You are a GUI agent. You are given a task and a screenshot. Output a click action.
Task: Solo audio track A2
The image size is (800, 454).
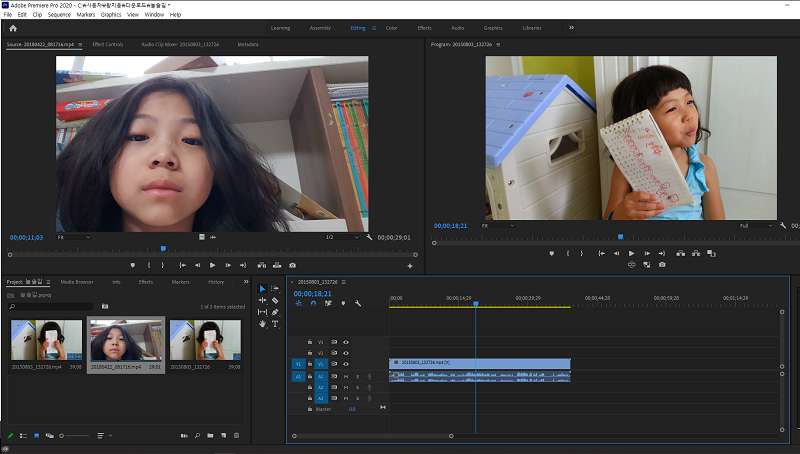[358, 388]
